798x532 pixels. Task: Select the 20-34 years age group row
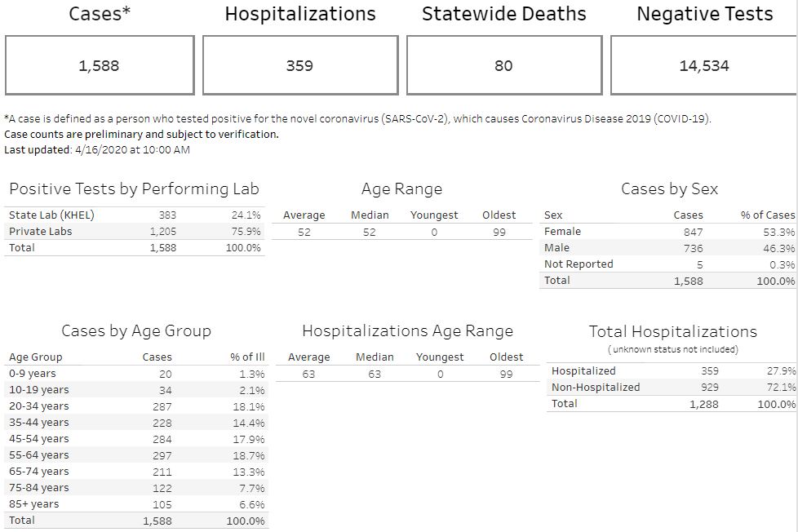[x=39, y=406]
